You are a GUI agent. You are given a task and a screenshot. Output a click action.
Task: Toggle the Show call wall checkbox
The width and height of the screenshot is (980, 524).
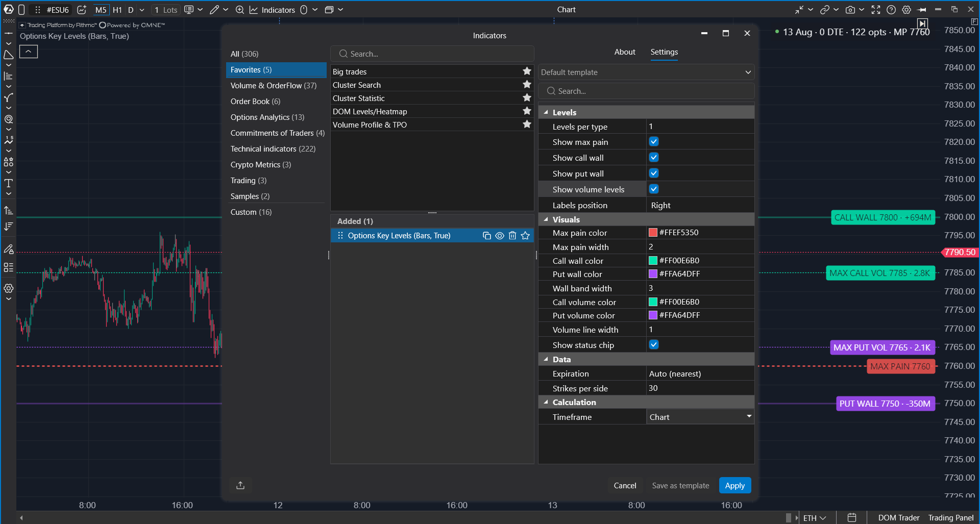point(654,158)
